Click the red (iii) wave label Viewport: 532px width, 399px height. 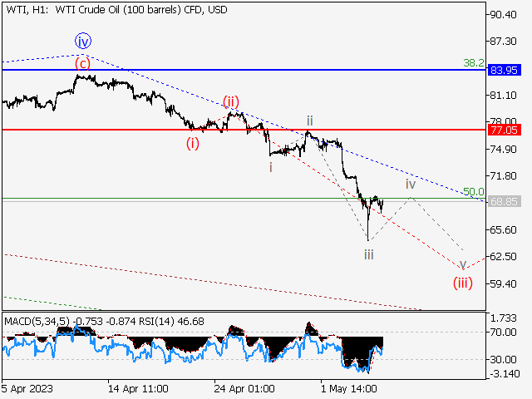[x=463, y=283]
